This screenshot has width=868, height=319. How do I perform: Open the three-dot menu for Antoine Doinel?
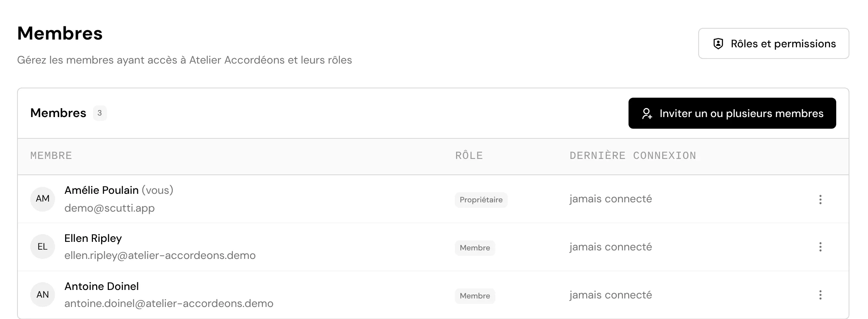[820, 295]
